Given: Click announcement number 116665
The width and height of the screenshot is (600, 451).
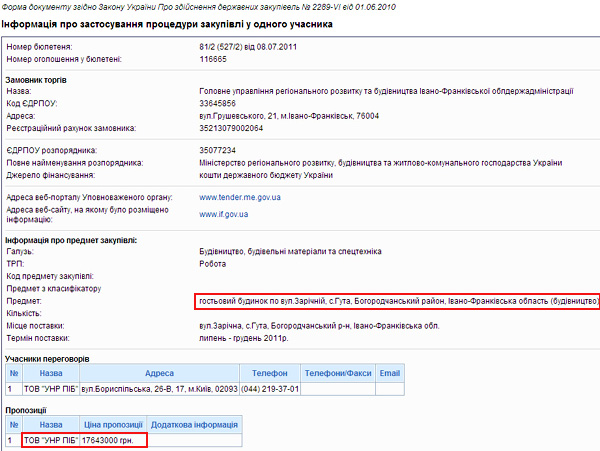Looking at the screenshot, I should point(215,59).
